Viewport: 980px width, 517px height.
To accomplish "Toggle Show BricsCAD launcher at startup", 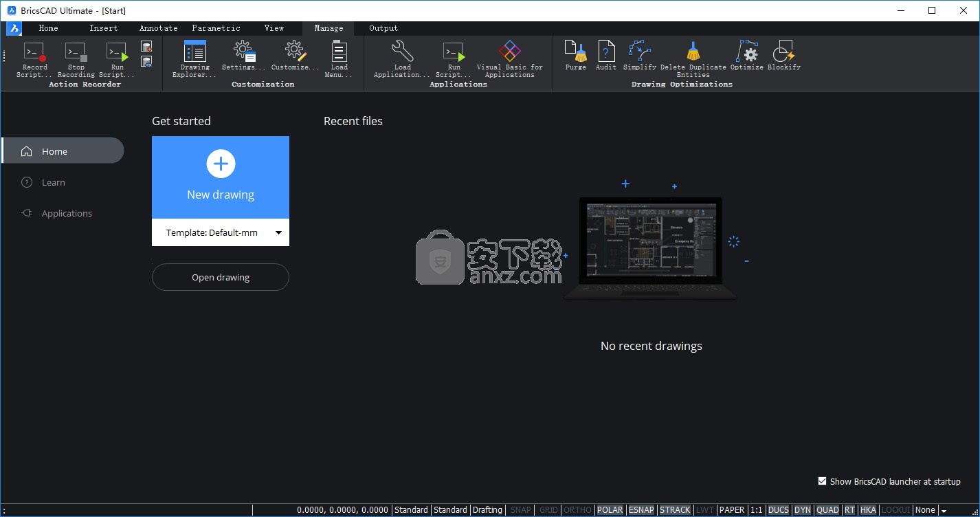I will [822, 481].
